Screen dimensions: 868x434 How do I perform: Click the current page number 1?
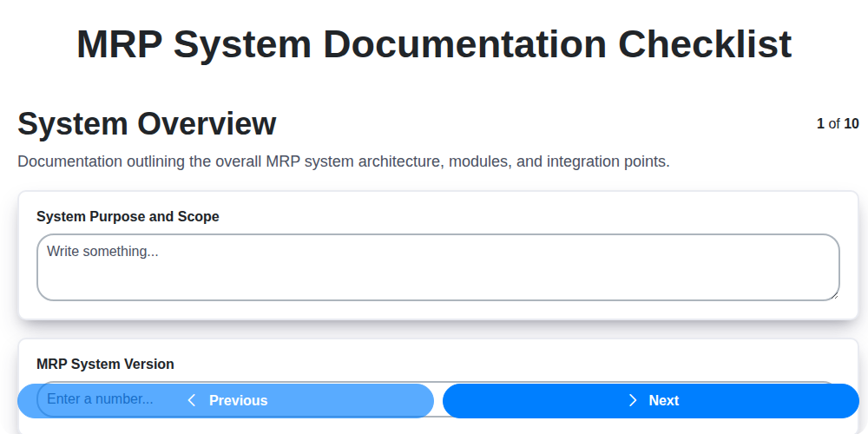820,123
